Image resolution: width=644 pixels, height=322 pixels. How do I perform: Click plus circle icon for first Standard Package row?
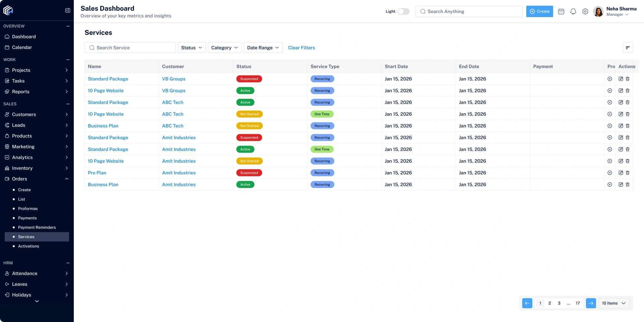pyautogui.click(x=610, y=79)
